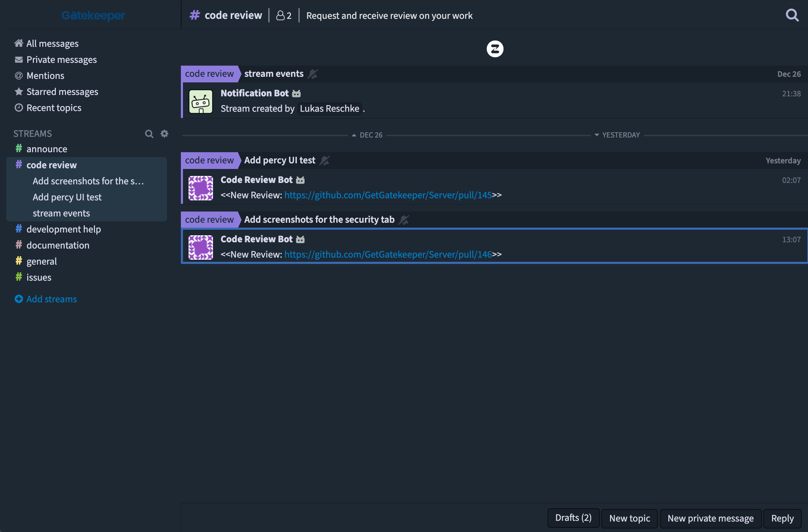Click the Add streams plus icon
Image resolution: width=808 pixels, height=532 pixels.
tap(19, 299)
